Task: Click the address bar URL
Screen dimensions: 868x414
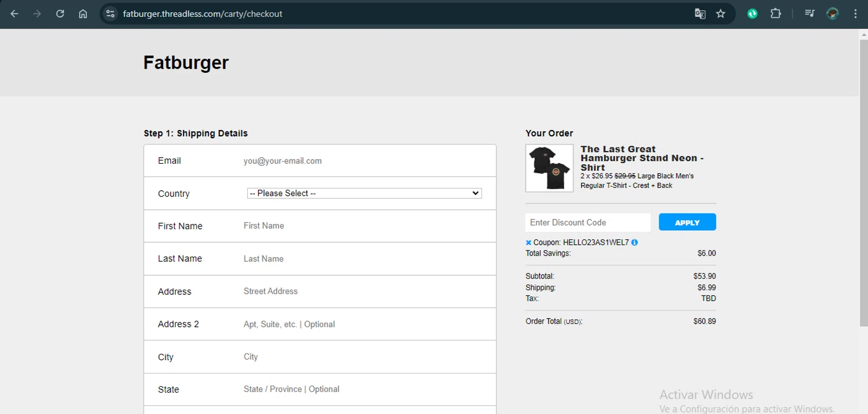Action: pyautogui.click(x=203, y=14)
